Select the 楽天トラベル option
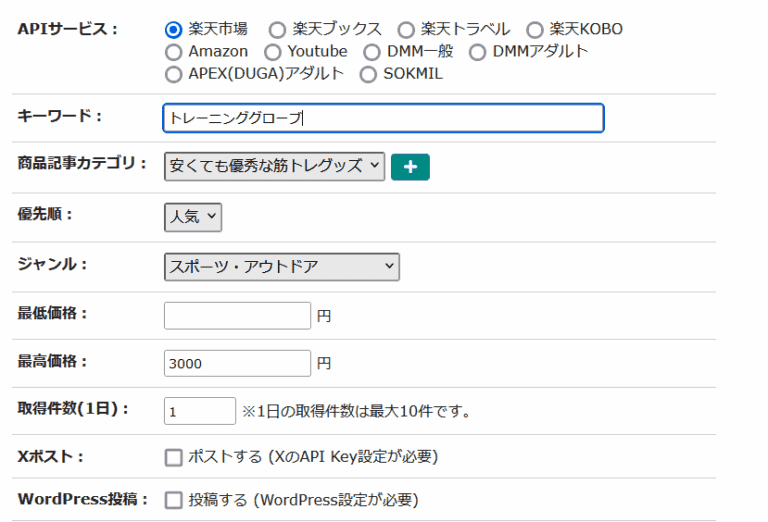Screen dimensions: 768x522 (x=406, y=30)
